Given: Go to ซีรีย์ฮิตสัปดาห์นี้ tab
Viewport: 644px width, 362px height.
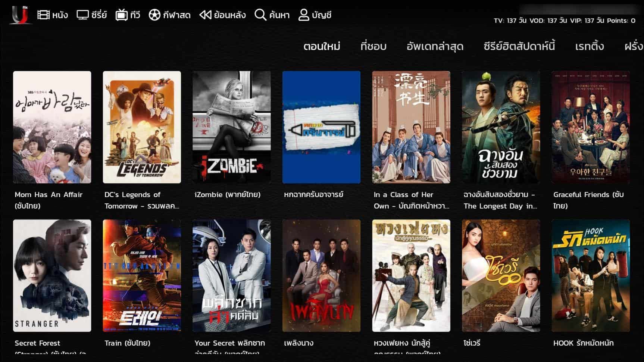Looking at the screenshot, I should (x=519, y=46).
